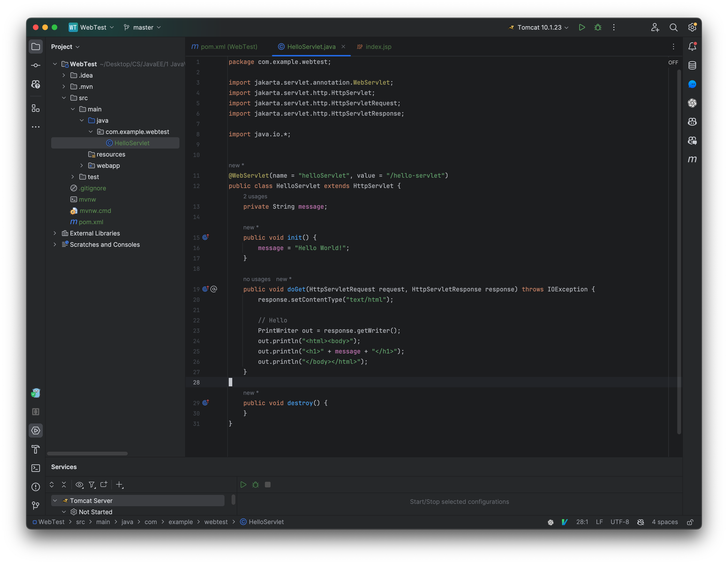The height and width of the screenshot is (564, 728).
Task: Expand the .mvn folder
Action: [64, 87]
